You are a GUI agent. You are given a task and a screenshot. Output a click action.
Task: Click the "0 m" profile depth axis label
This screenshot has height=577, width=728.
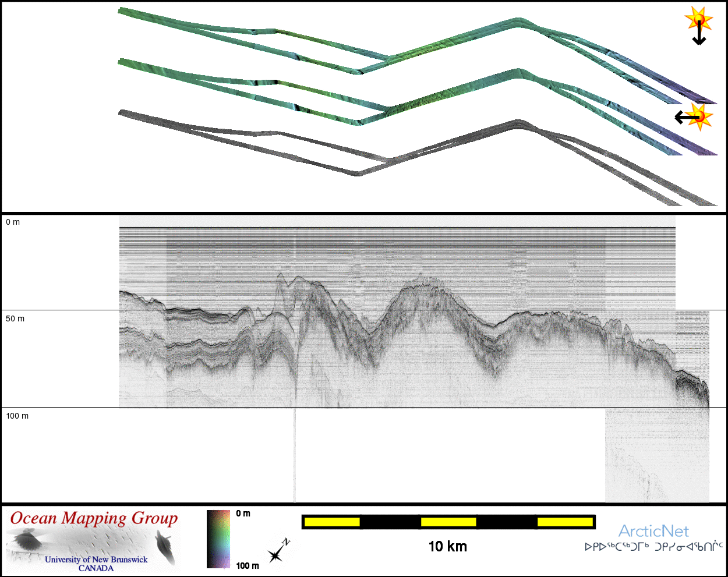point(13,222)
